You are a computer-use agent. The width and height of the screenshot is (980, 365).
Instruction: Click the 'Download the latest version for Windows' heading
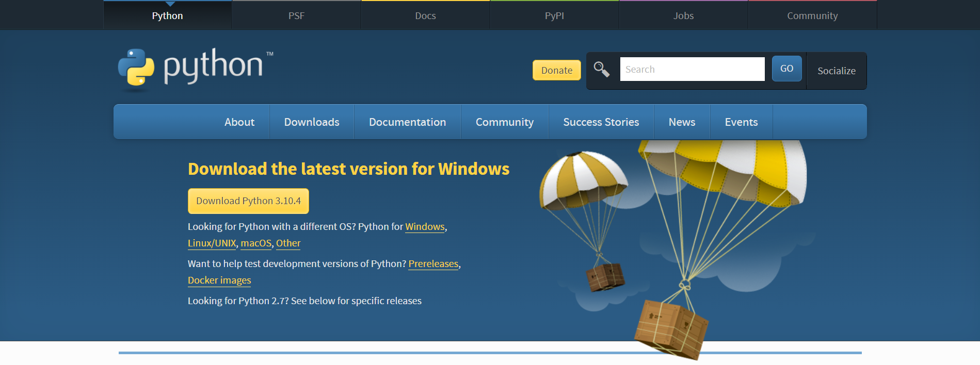point(348,169)
